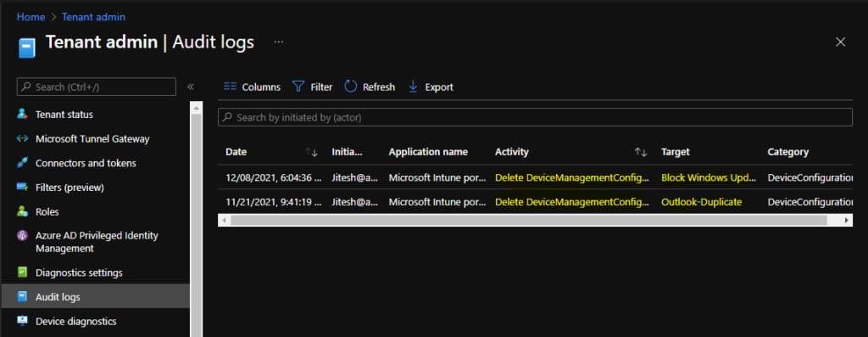Viewport: 868px width, 337px height.
Task: Select Audit logs in sidebar
Action: click(96, 297)
